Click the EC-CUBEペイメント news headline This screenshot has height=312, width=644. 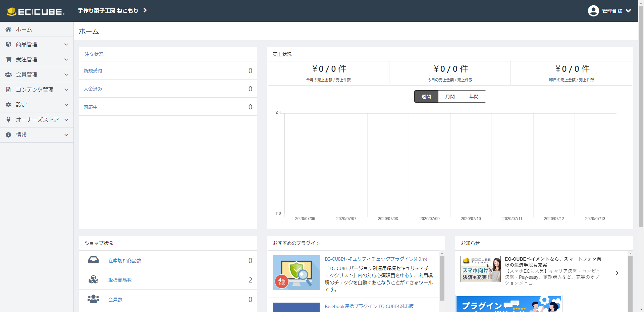tap(553, 262)
